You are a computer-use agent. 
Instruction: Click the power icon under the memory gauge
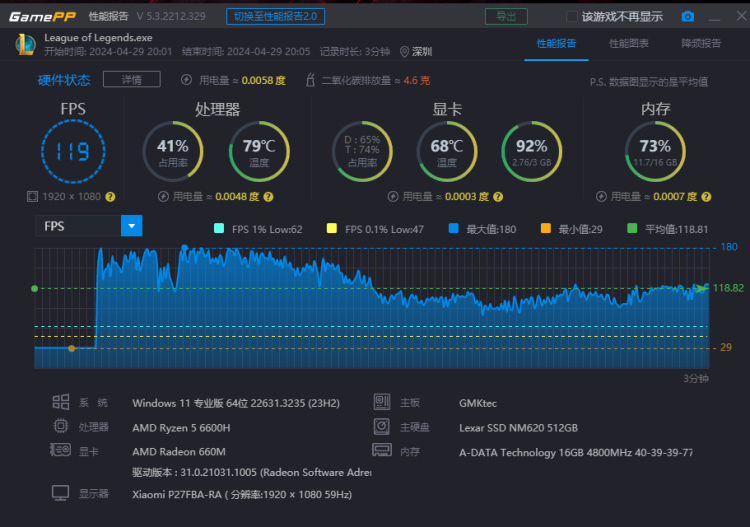pyautogui.click(x=601, y=197)
